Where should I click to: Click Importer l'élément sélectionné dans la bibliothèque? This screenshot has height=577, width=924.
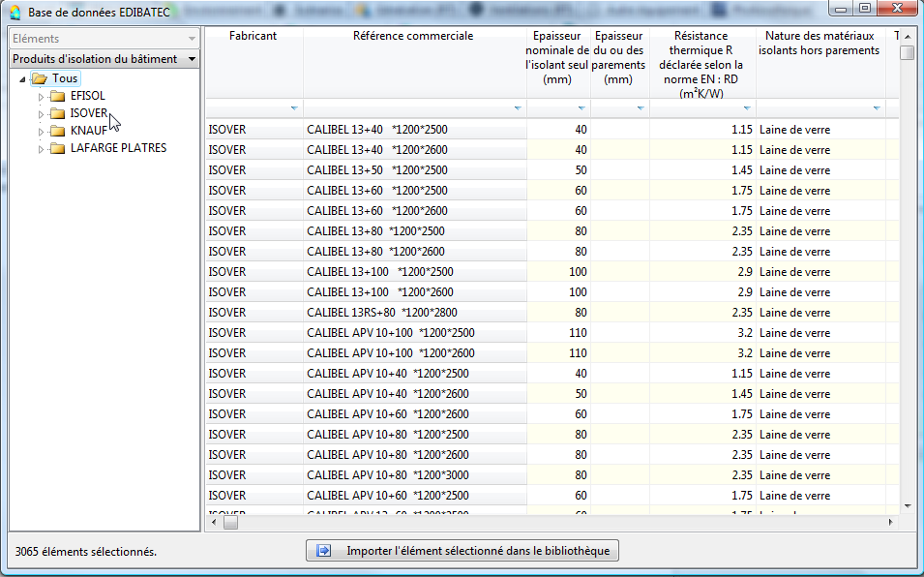pos(462,551)
